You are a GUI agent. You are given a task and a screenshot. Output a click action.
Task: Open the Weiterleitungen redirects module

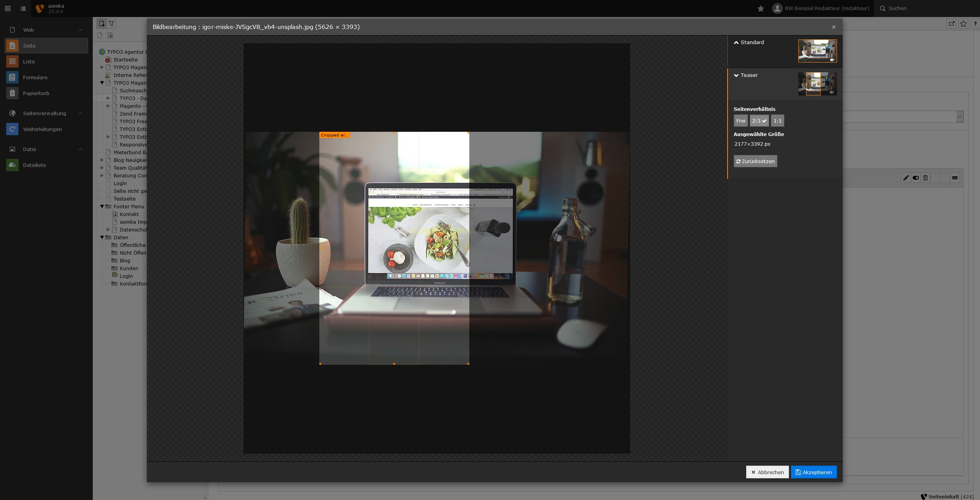[42, 129]
